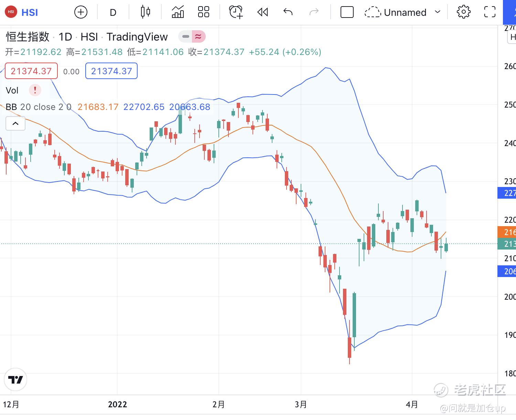This screenshot has width=516, height=420.
Task: Open the candlestick chart style selector
Action: coord(146,12)
